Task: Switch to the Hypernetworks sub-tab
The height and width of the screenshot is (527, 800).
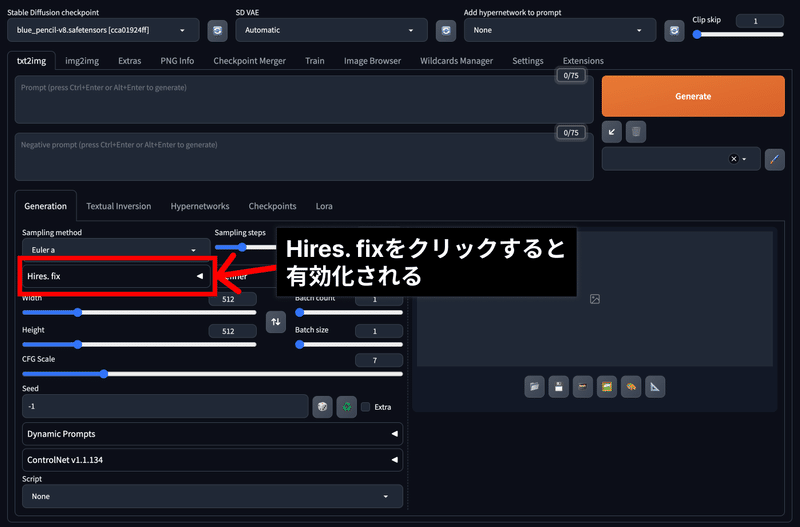Action: click(200, 206)
